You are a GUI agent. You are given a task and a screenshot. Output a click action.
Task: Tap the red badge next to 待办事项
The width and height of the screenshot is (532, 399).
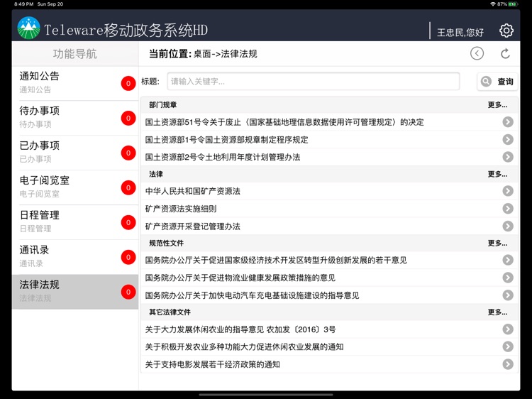tap(128, 118)
